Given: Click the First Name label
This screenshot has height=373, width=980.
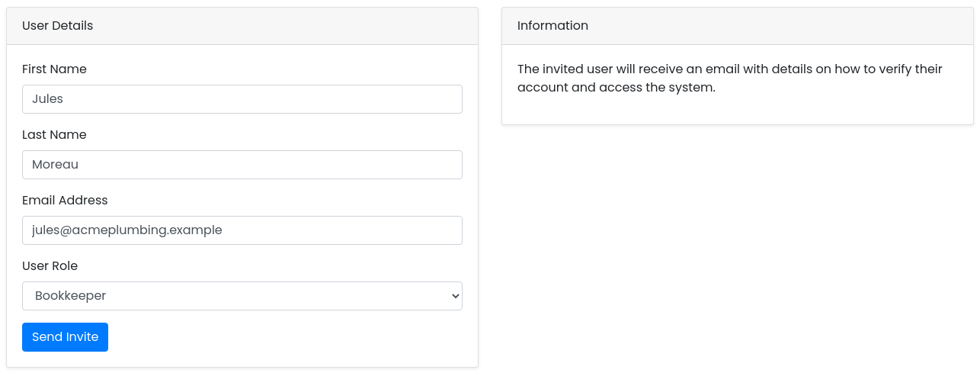Looking at the screenshot, I should click(x=54, y=69).
